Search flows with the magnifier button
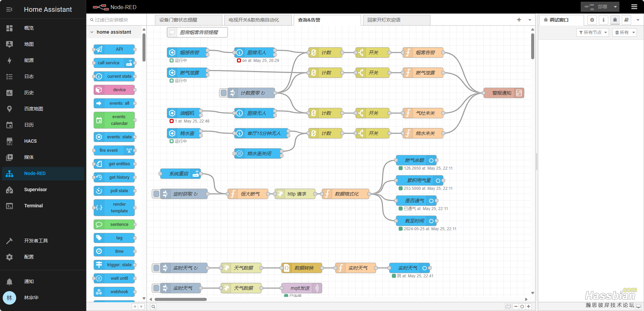The height and width of the screenshot is (311, 644). pos(153,306)
